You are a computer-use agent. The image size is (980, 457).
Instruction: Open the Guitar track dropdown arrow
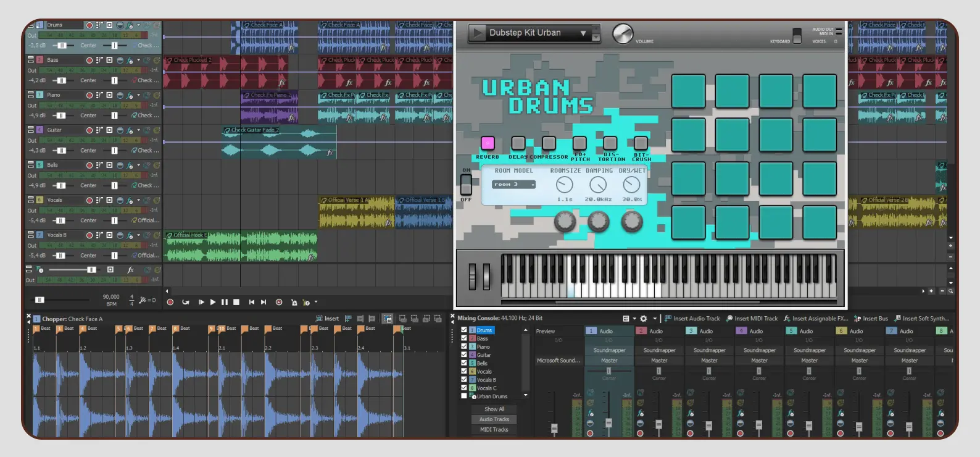coord(138,130)
